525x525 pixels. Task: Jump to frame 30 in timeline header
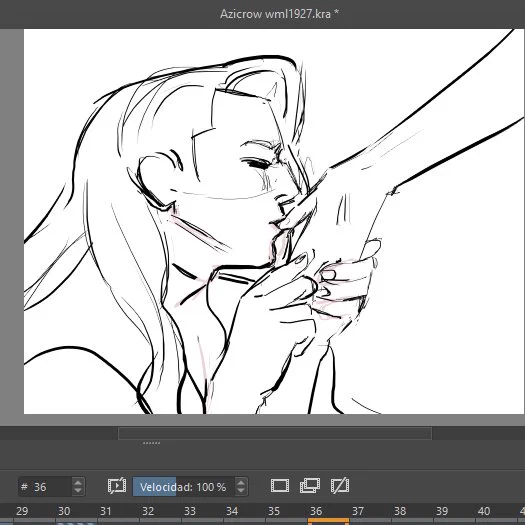pyautogui.click(x=64, y=511)
